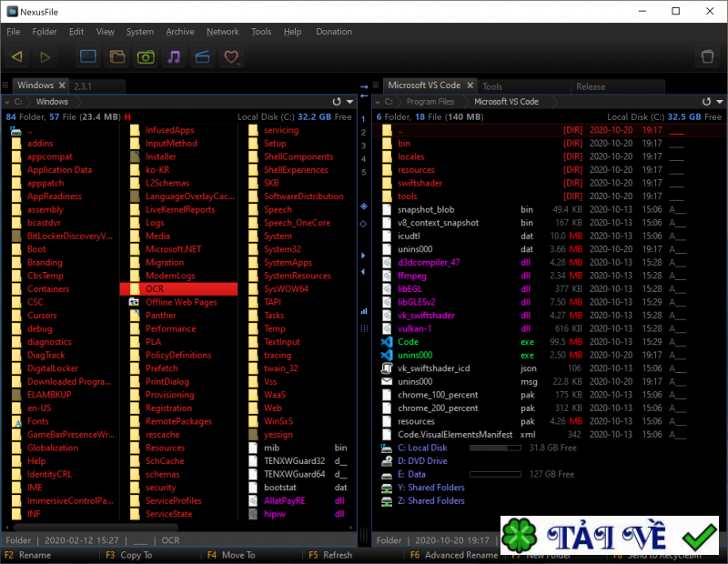
Task: Navigate back using the back arrow icon
Action: (16, 55)
